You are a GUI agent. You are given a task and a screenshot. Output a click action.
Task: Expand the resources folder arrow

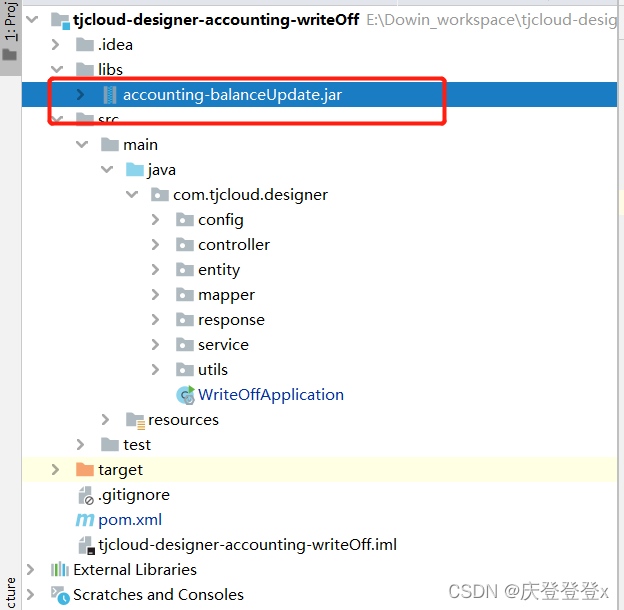(x=105, y=419)
